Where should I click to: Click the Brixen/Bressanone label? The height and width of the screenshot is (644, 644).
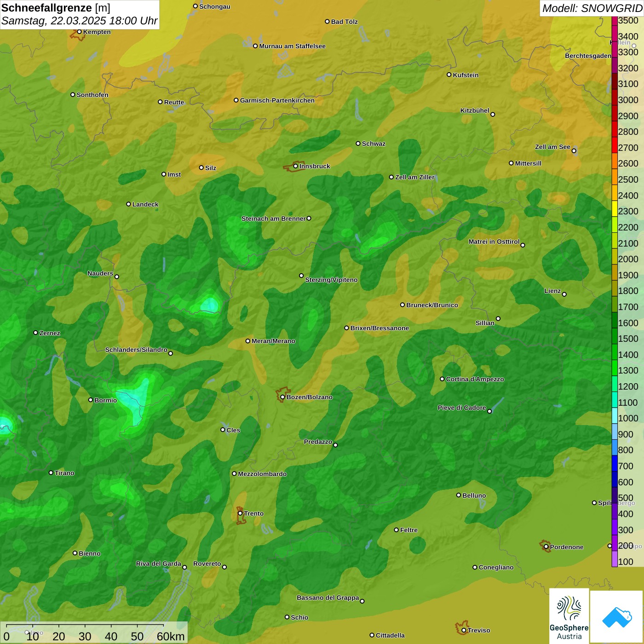[379, 328]
